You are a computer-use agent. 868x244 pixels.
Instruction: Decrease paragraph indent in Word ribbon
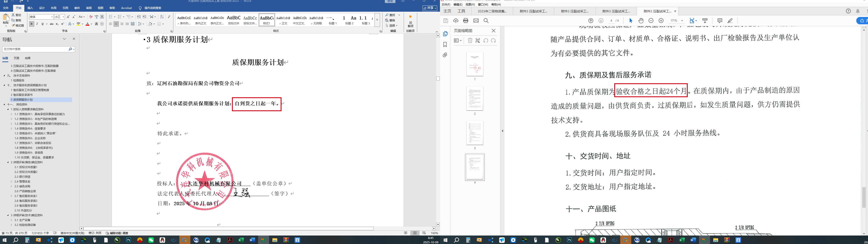[139, 17]
